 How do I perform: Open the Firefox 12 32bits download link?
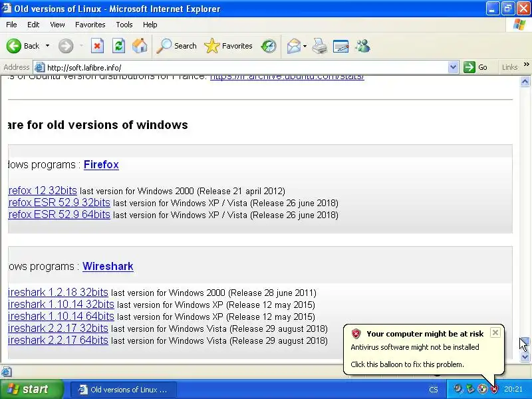(43, 190)
